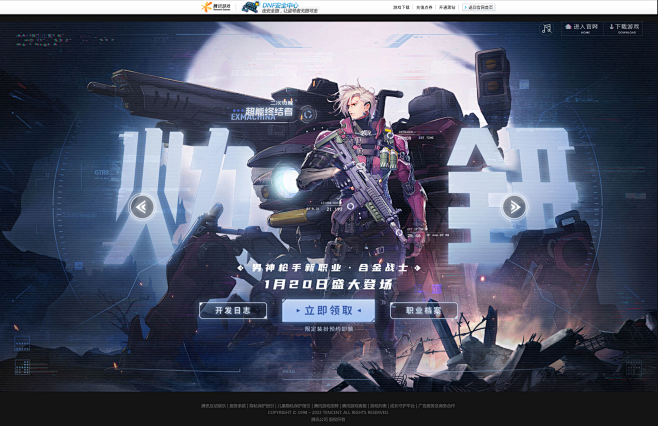Click the Tencent Games logo

click(x=215, y=7)
